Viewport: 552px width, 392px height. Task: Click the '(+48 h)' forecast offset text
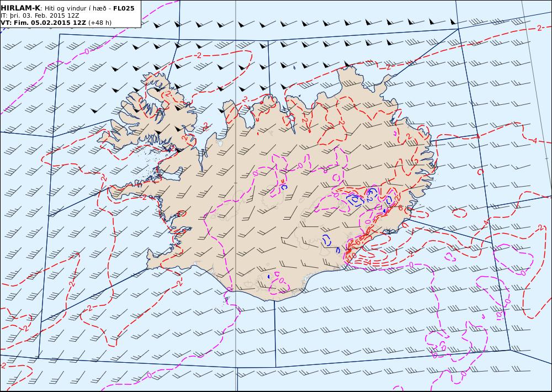[99, 23]
